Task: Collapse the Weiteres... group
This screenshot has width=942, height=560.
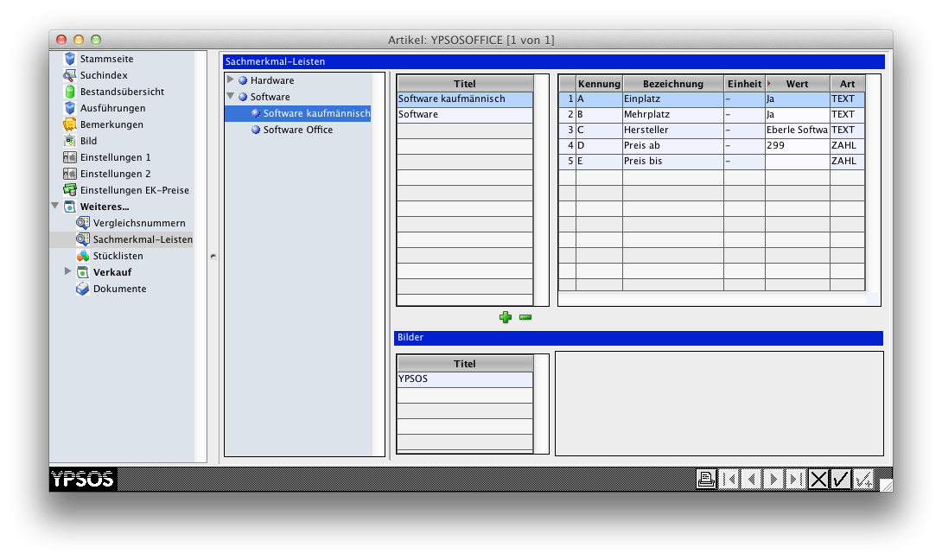Action: click(x=56, y=207)
